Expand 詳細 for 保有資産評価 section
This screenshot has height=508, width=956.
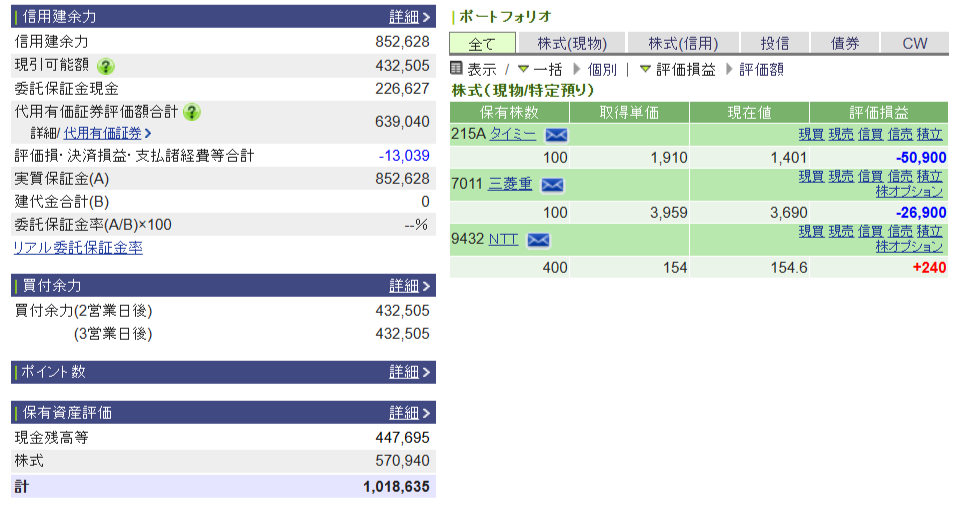coord(409,413)
